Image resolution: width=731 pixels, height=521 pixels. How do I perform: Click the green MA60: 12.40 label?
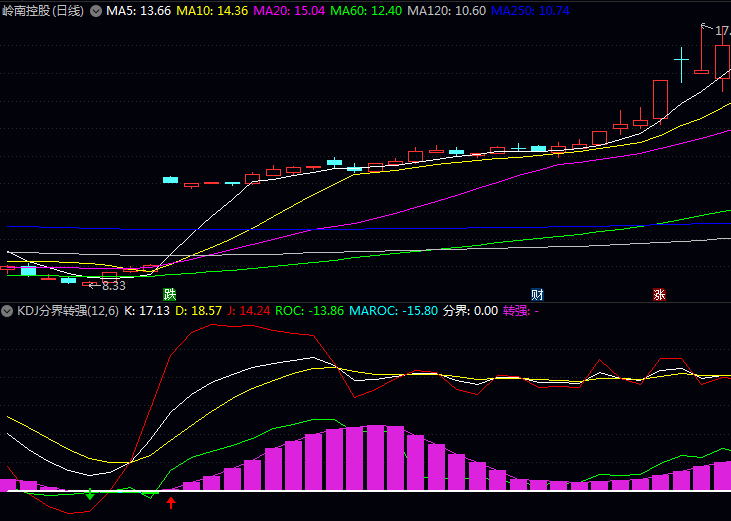tap(366, 11)
